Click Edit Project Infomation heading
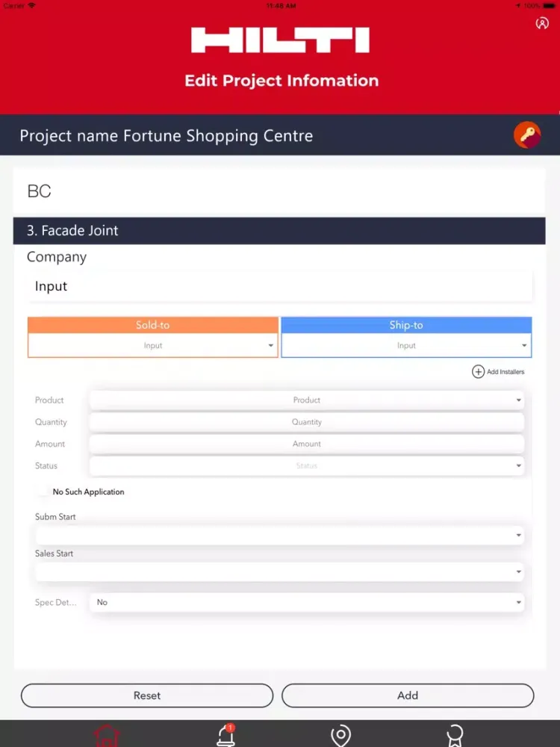The image size is (560, 747). tap(281, 81)
